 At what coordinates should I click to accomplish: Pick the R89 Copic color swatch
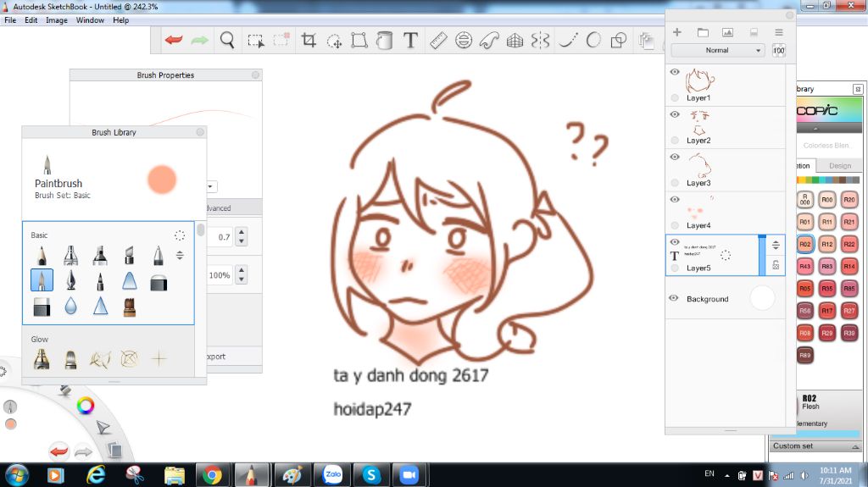click(805, 355)
